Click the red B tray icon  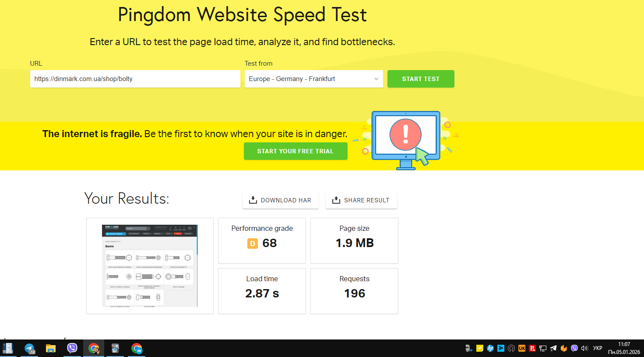tap(532, 348)
